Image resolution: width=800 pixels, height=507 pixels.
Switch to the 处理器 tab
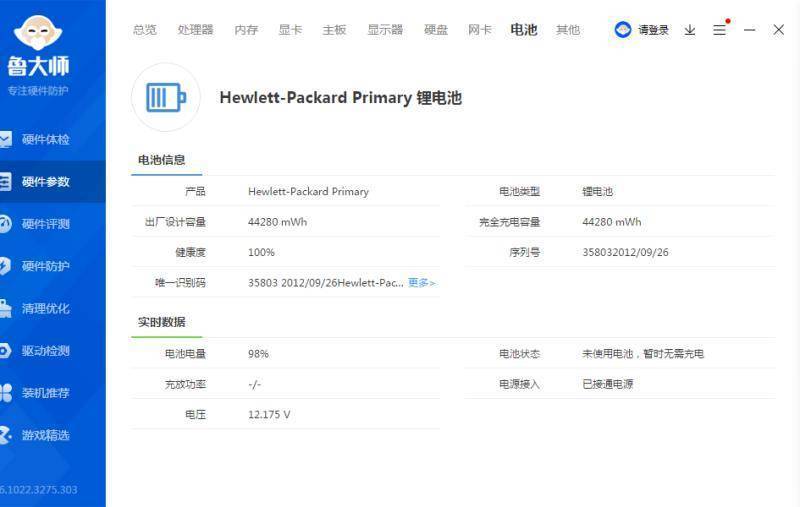(195, 30)
